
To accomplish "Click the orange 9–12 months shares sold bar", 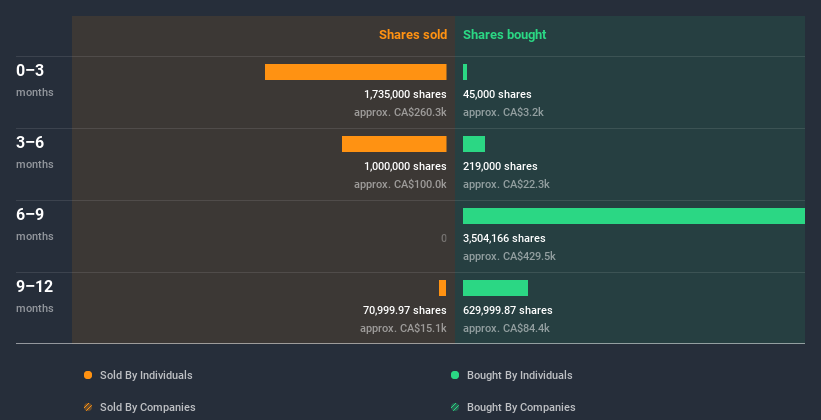I will coord(442,288).
